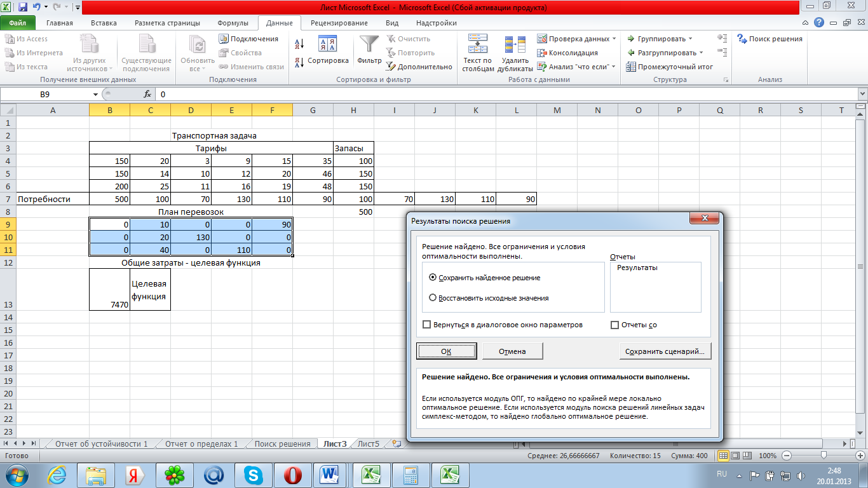Sort descending with the Я-А icon
This screenshot has height=488, width=868.
[299, 62]
